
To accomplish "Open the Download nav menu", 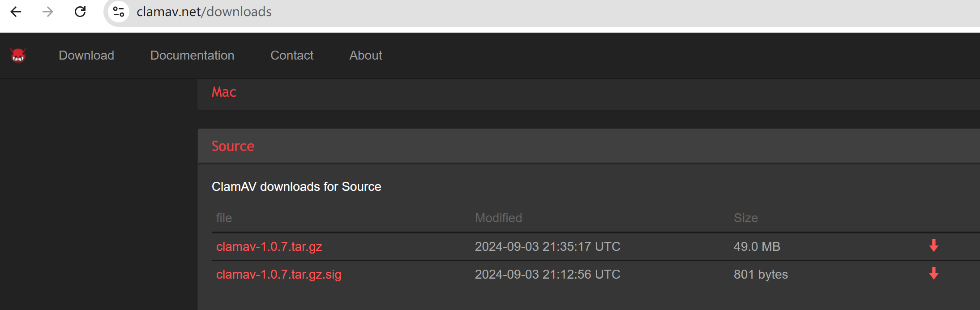I will click(86, 56).
